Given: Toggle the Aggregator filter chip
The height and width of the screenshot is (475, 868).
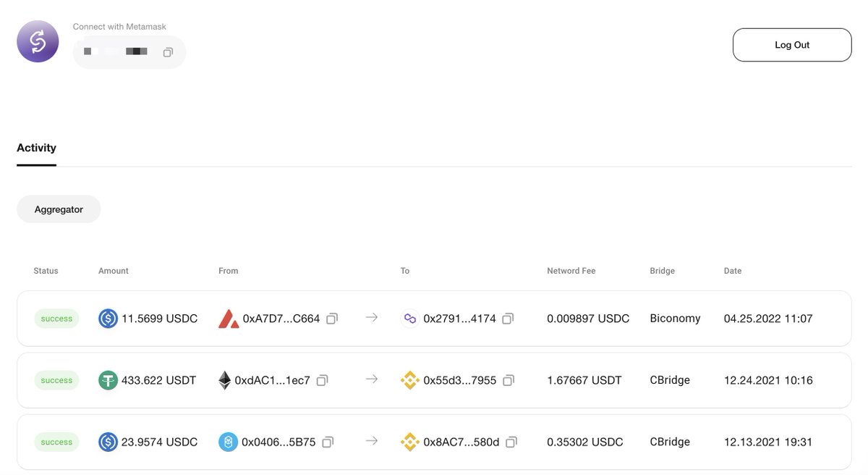Looking at the screenshot, I should coord(59,209).
